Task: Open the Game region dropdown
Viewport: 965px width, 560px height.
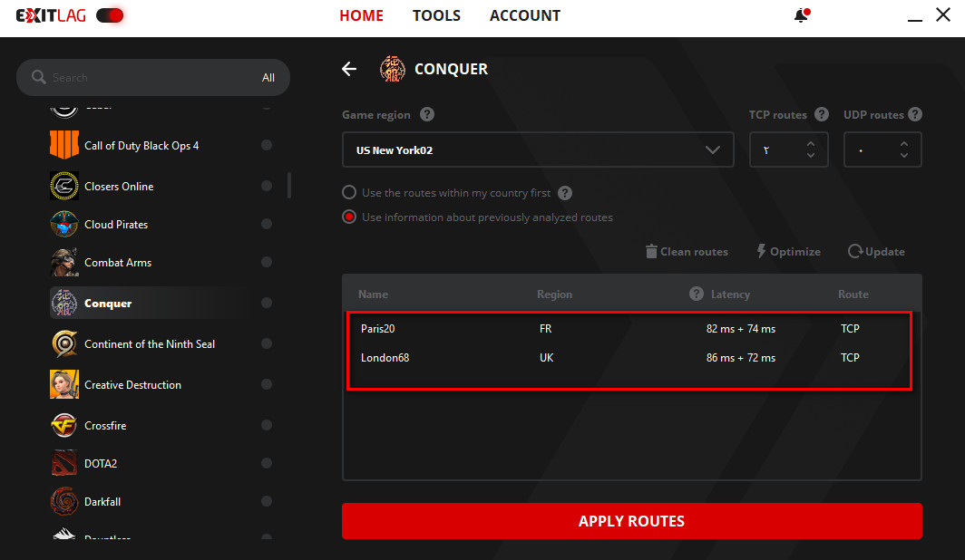Action: pyautogui.click(x=538, y=150)
